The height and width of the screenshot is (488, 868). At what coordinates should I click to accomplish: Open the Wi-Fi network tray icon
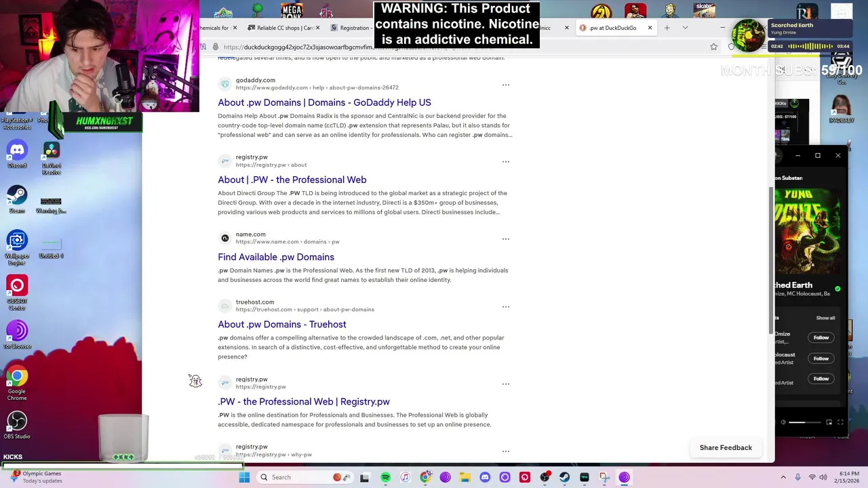pyautogui.click(x=812, y=477)
